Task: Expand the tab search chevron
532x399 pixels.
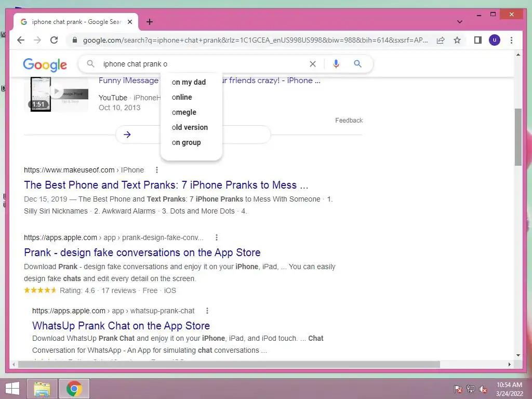Action: tap(459, 22)
